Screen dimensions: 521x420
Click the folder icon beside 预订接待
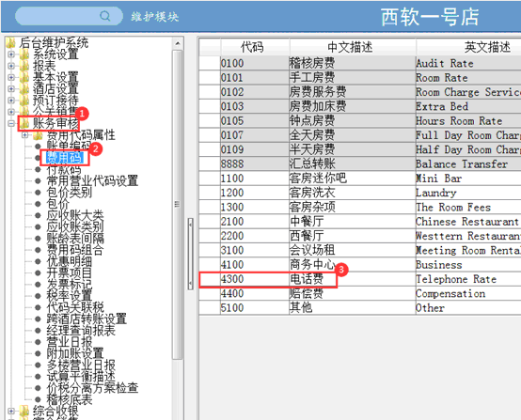click(x=24, y=101)
